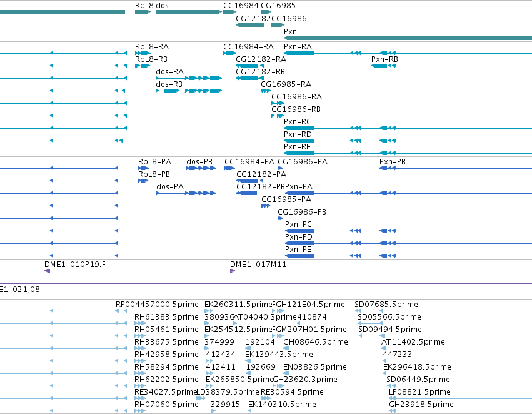Click EST labeled 192669

click(261, 367)
